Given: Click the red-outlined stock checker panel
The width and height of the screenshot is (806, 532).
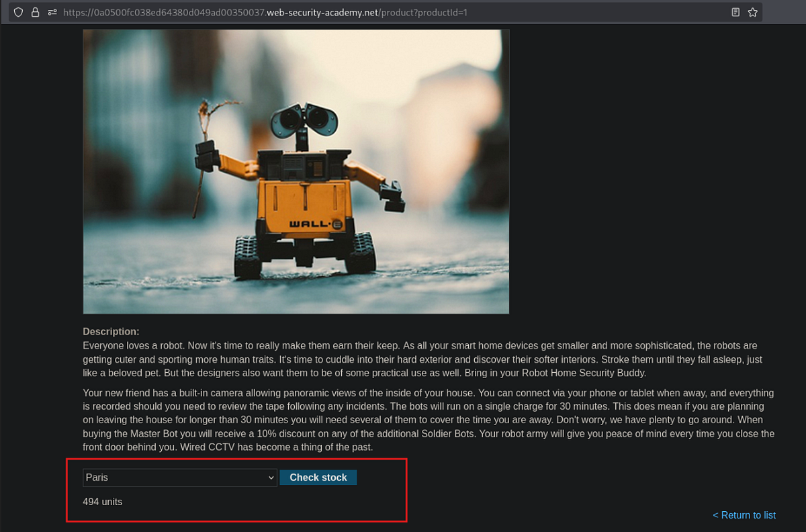Looking at the screenshot, I should (236, 490).
